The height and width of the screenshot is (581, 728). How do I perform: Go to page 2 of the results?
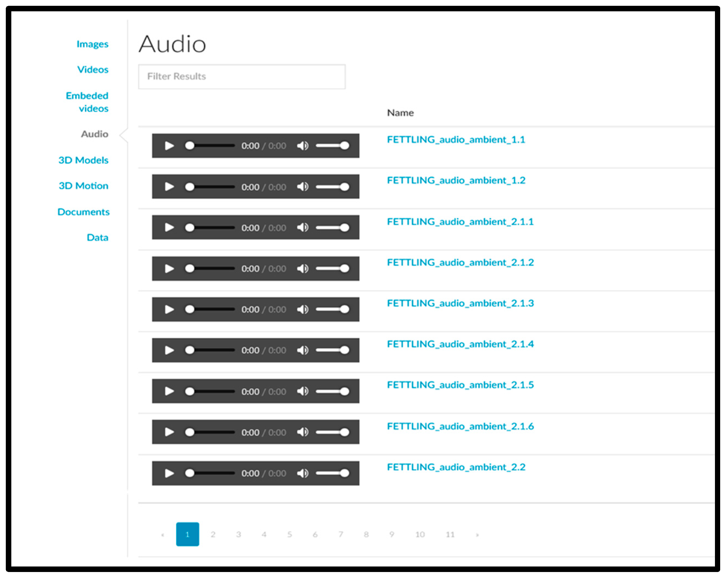pos(213,534)
